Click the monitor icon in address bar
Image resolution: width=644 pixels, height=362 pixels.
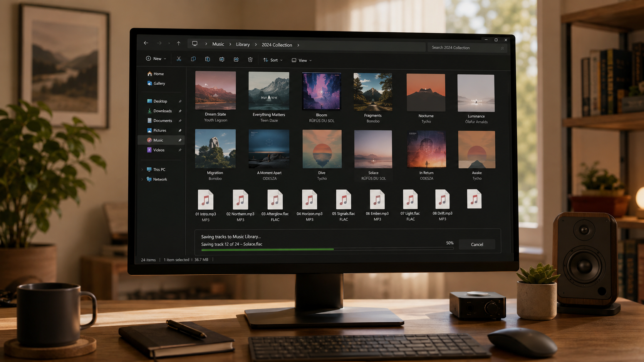(195, 44)
